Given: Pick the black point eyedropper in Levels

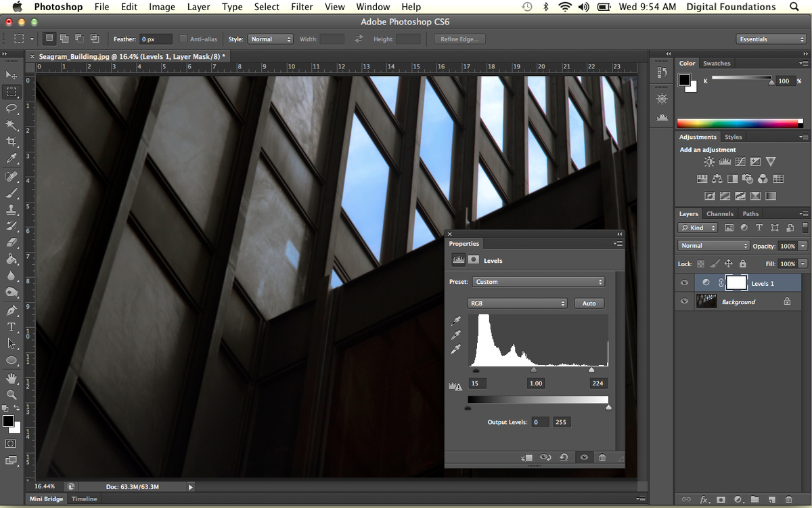Looking at the screenshot, I should click(x=456, y=321).
